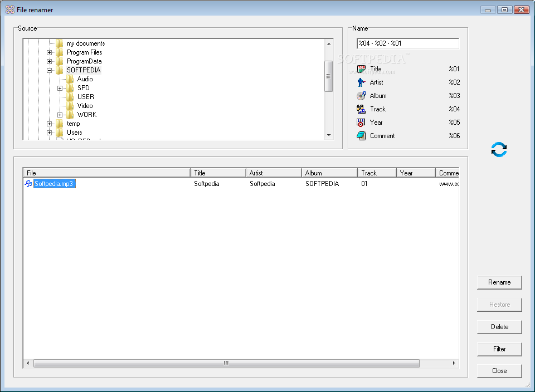Click the %04 Track placeholder code

454,109
